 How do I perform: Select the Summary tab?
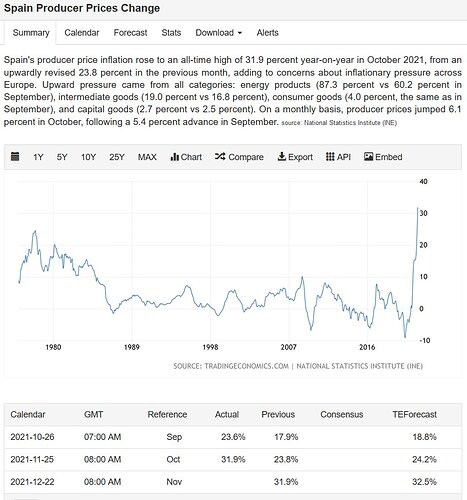pos(31,33)
